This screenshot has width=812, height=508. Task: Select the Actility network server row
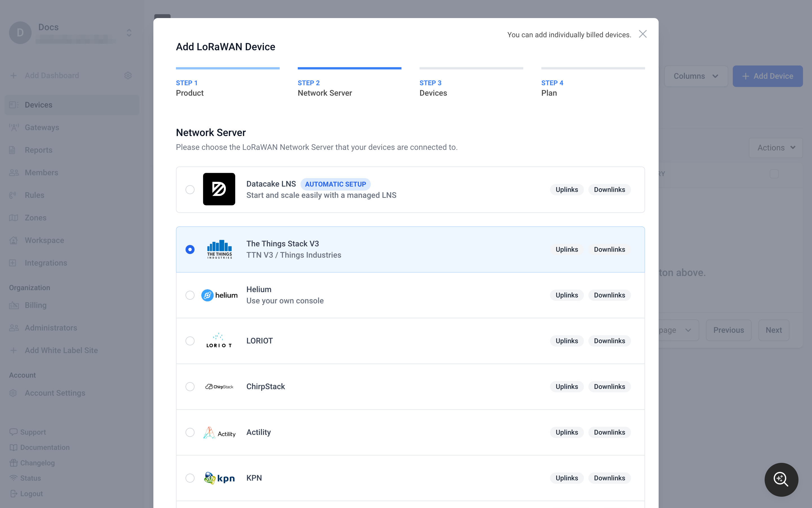click(x=410, y=432)
